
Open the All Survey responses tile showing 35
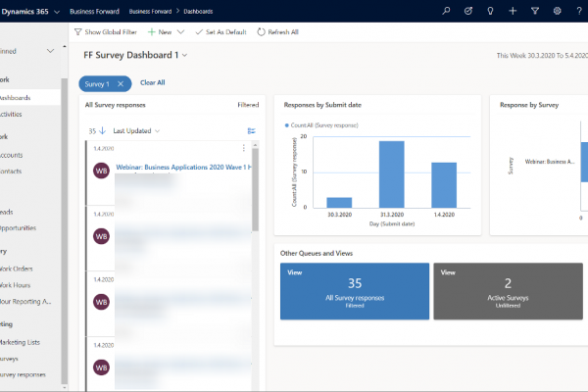pyautogui.click(x=355, y=291)
